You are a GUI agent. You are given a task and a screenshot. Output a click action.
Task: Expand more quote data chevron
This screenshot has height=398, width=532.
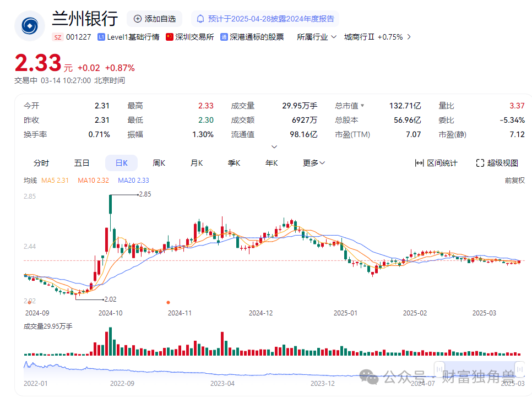(274, 147)
